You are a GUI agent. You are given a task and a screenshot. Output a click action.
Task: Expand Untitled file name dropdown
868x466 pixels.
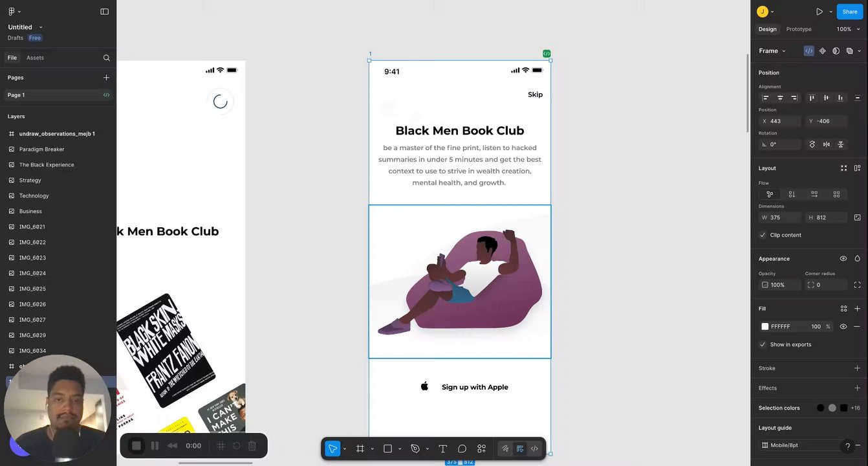(x=41, y=27)
